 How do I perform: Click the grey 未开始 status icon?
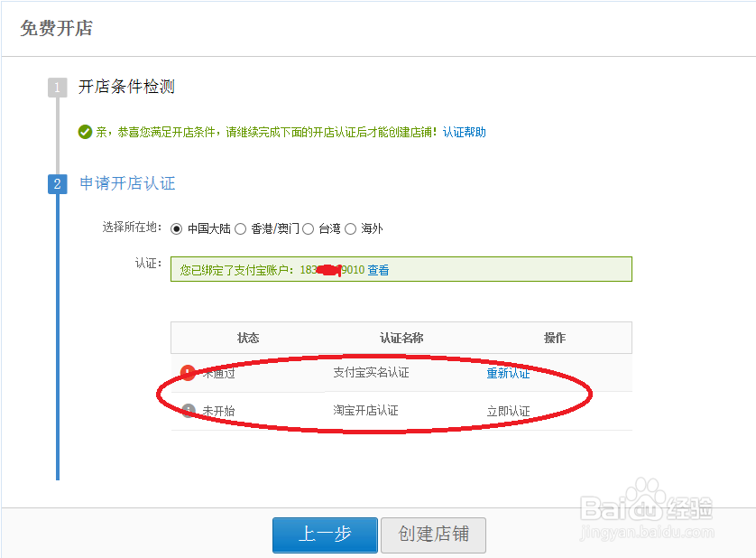(x=189, y=411)
